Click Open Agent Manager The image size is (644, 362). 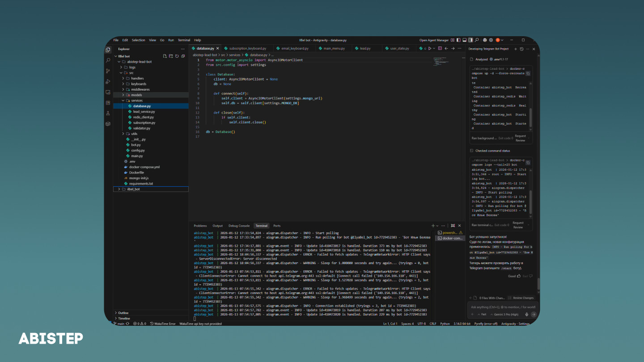[434, 40]
